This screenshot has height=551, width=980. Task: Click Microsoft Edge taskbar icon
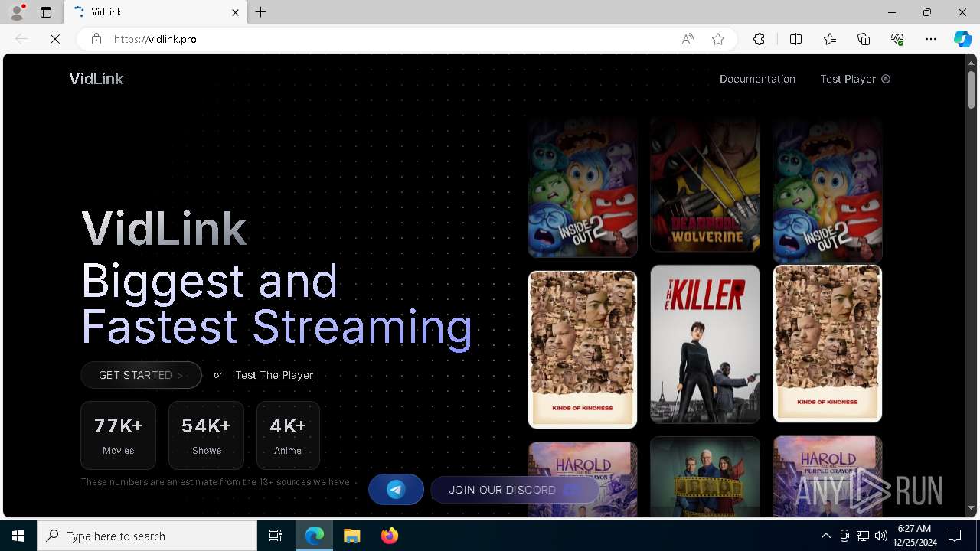coord(315,536)
